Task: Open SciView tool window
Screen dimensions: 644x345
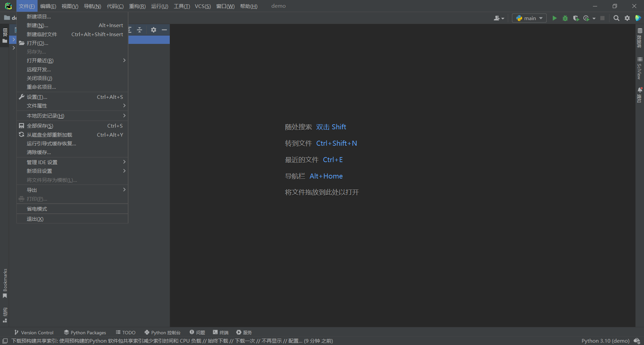Action: tap(640, 68)
